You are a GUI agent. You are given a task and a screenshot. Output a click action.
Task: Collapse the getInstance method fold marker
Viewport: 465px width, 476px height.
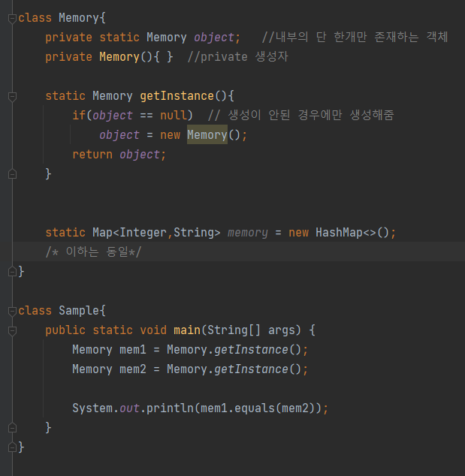tap(12, 97)
